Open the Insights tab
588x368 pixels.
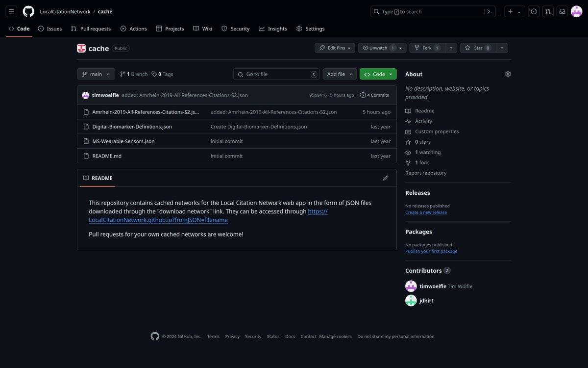[x=273, y=28]
